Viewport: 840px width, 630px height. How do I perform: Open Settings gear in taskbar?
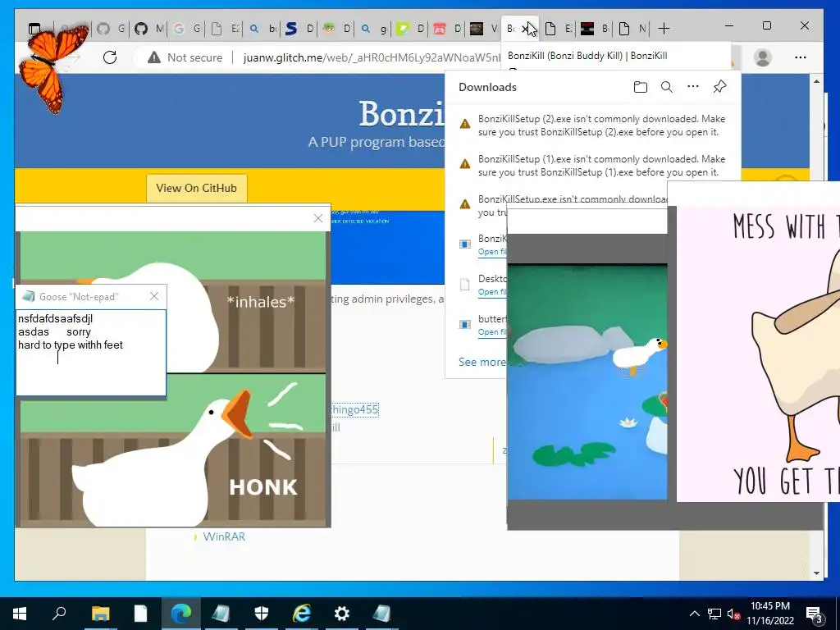[x=342, y=614]
